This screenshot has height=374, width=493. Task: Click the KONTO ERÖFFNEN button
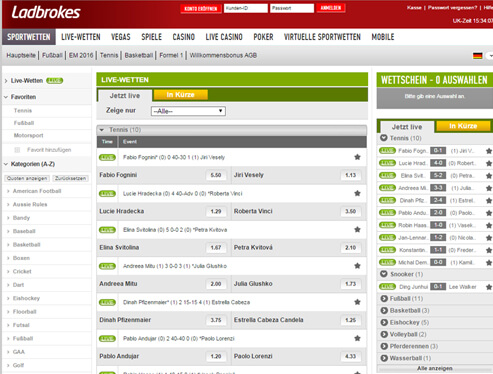click(x=201, y=9)
